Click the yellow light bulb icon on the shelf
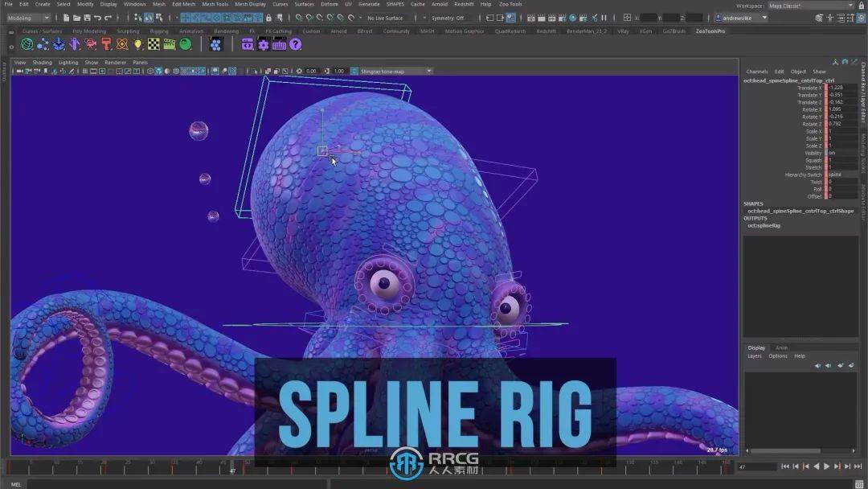This screenshot has width=868, height=489. [x=138, y=44]
